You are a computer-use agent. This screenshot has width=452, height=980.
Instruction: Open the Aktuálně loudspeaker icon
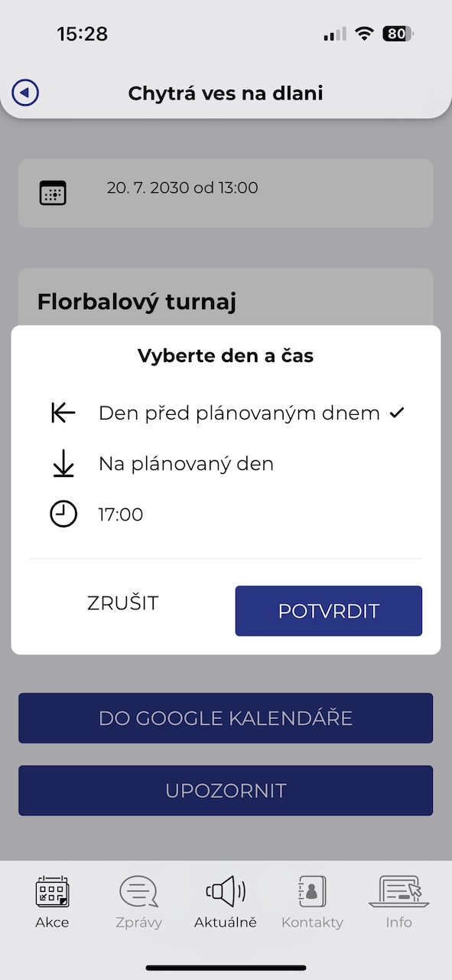(x=226, y=892)
